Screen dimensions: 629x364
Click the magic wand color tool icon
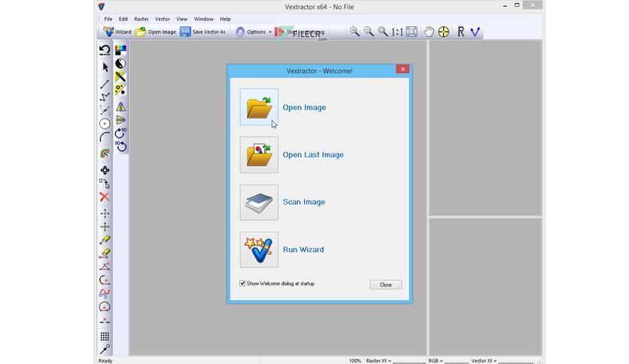(x=120, y=77)
